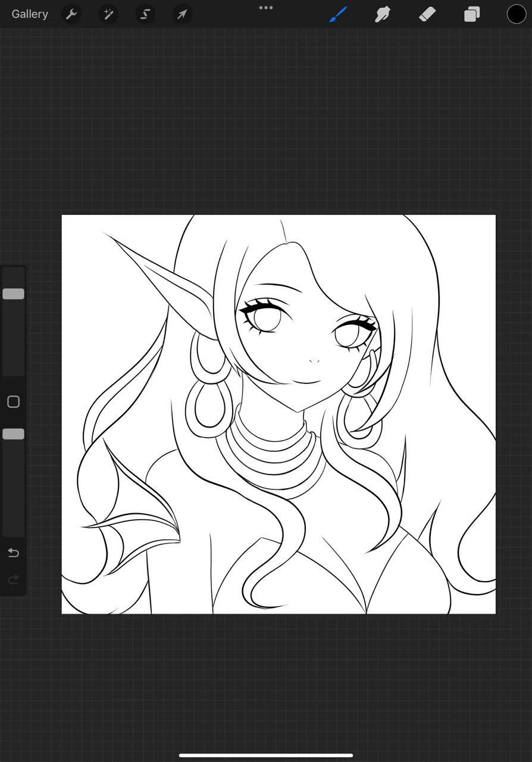Activate the Selection tool
This screenshot has height=762, width=532.
[145, 14]
